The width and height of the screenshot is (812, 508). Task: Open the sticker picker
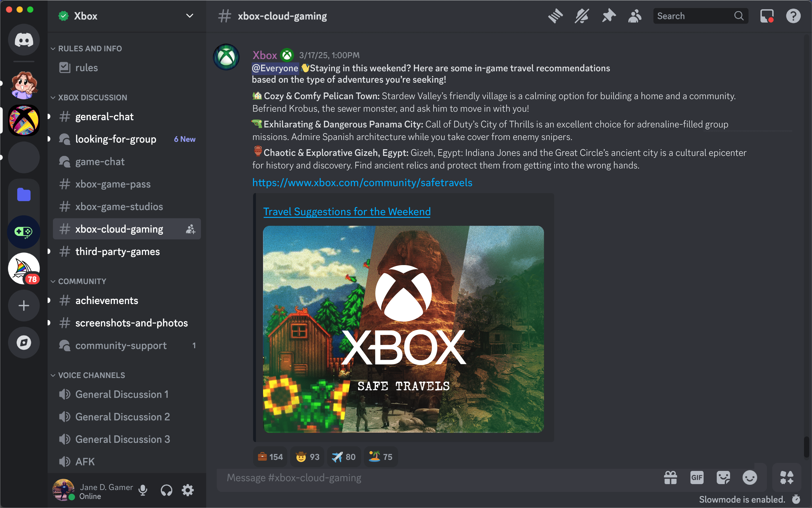723,477
